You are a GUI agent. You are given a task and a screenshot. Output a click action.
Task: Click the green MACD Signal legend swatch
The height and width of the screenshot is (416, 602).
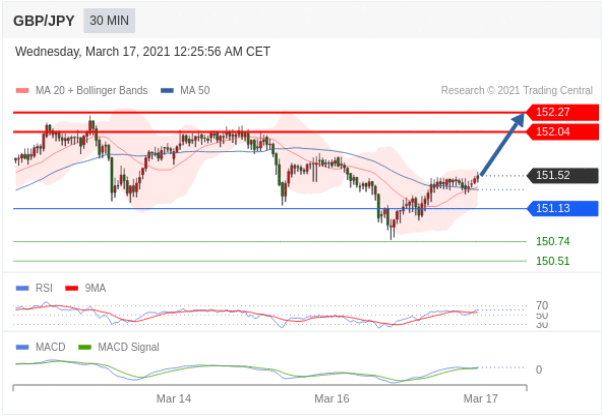pos(85,347)
